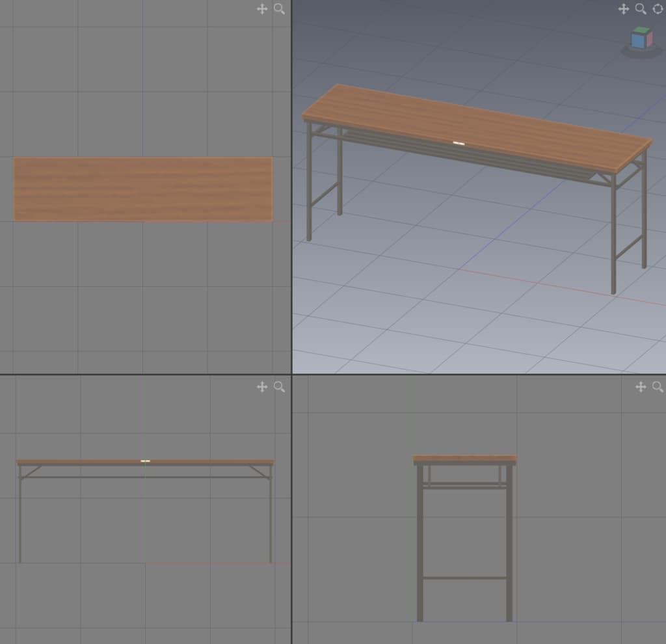Activate the zoom magnifier in the side-view viewport
Viewport: 666px width, 644px height.
tap(657, 387)
